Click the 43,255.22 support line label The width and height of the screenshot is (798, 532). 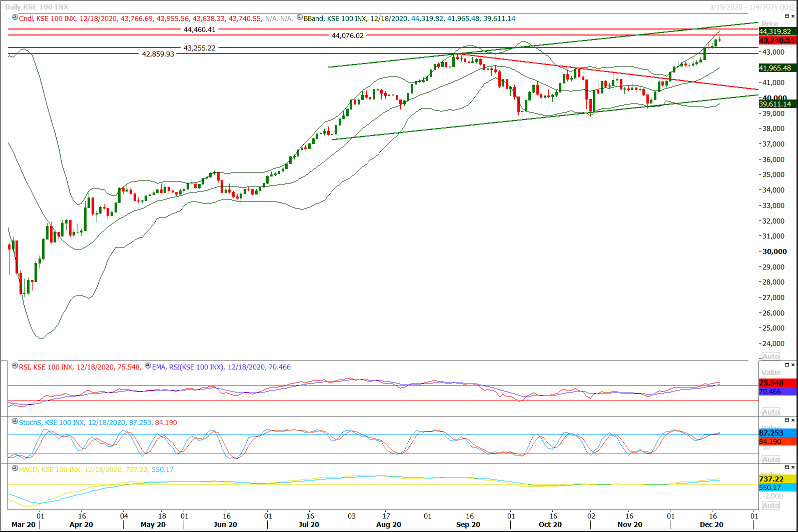pos(200,48)
